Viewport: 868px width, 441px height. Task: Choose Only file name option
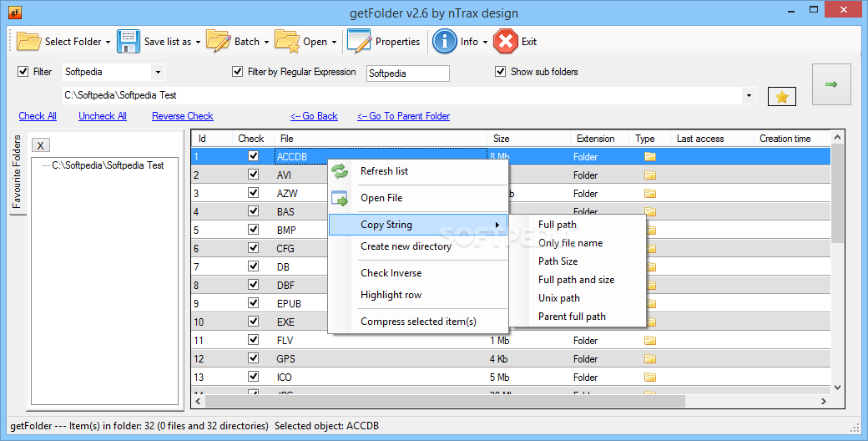point(570,243)
